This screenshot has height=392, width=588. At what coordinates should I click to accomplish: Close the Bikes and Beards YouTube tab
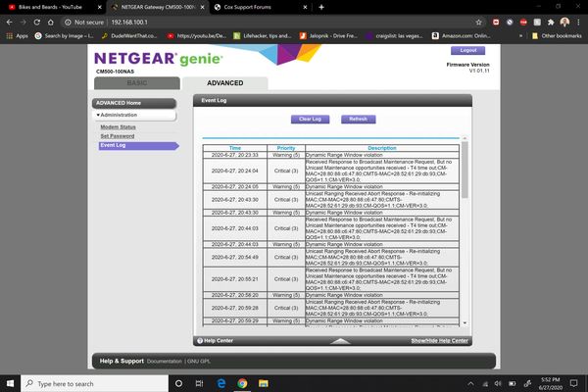(99, 7)
